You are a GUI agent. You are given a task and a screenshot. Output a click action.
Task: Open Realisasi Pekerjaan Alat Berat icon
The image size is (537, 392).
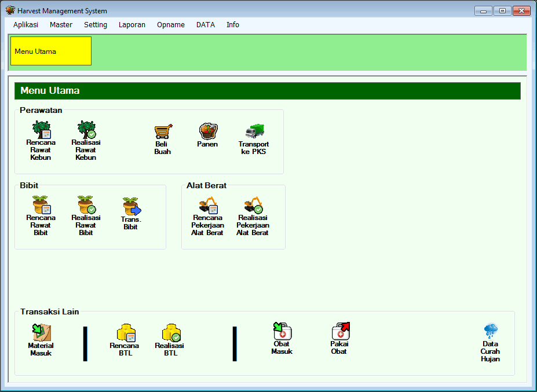(x=253, y=205)
